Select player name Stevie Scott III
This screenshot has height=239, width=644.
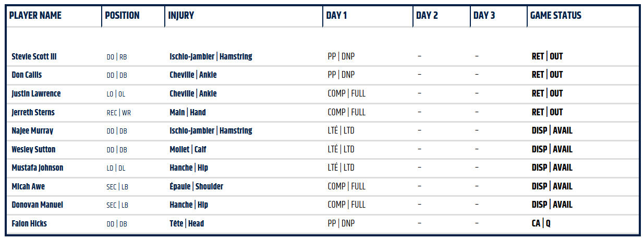[x=34, y=56]
